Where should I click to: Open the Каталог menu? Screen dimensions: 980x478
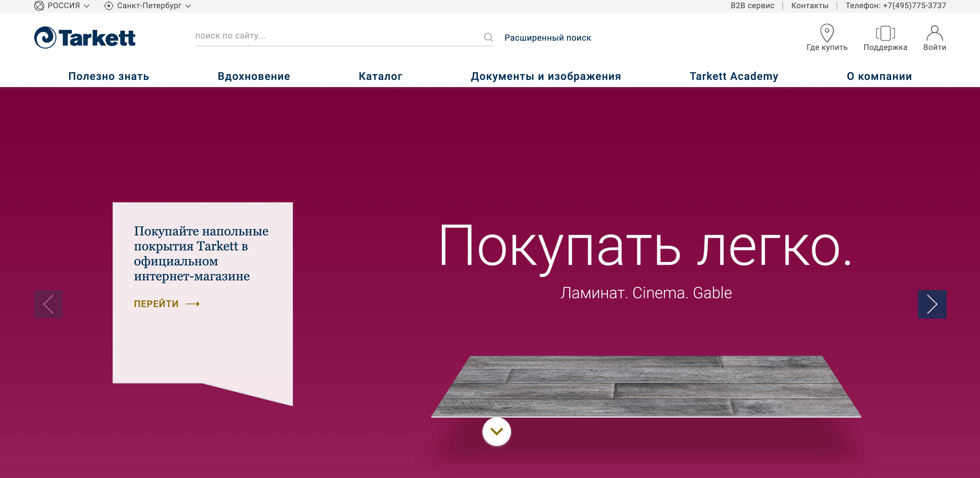pyautogui.click(x=380, y=76)
